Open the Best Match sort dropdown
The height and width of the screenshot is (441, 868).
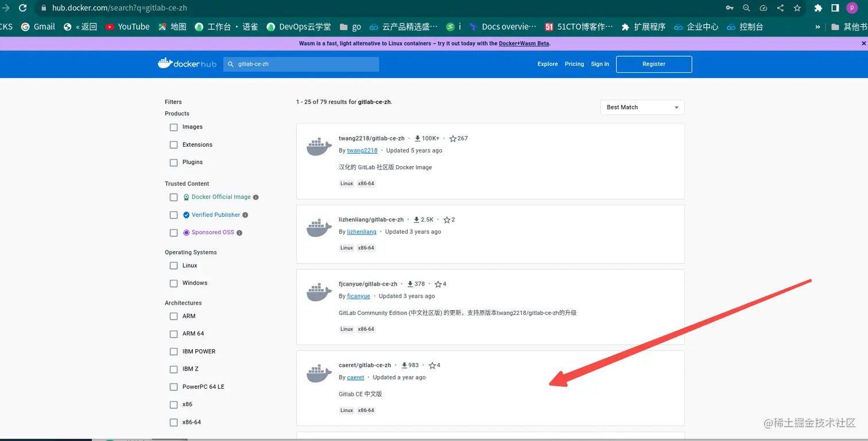point(642,107)
